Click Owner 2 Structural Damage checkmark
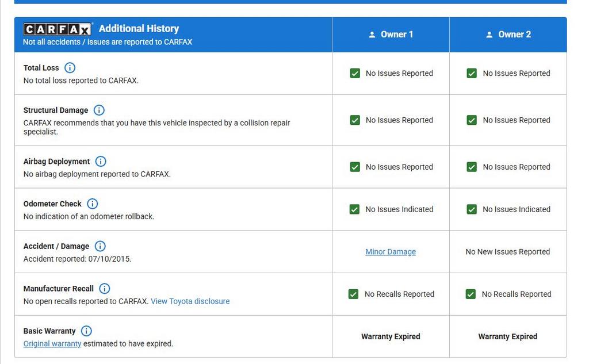This screenshot has height=364, width=589. pos(472,120)
